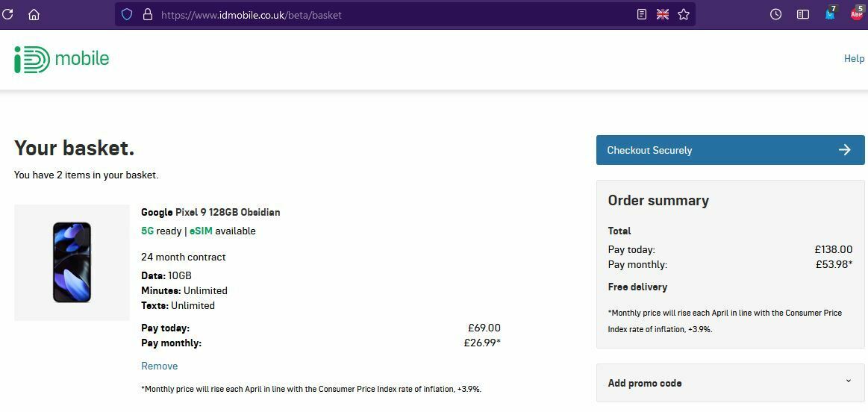Reload the page with the refresh icon
Viewport: 868px width, 412px height.
click(7, 14)
